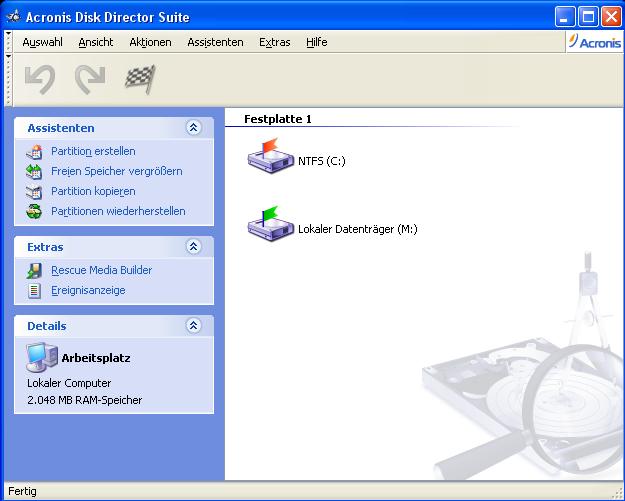This screenshot has width=625, height=501.
Task: Open the Assistenten menu
Action: click(x=215, y=42)
